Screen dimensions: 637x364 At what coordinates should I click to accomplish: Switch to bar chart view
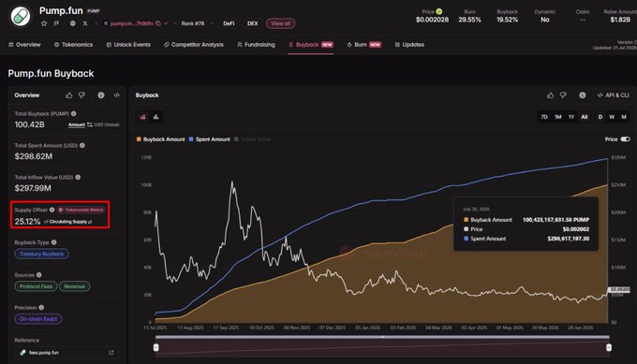click(x=156, y=117)
